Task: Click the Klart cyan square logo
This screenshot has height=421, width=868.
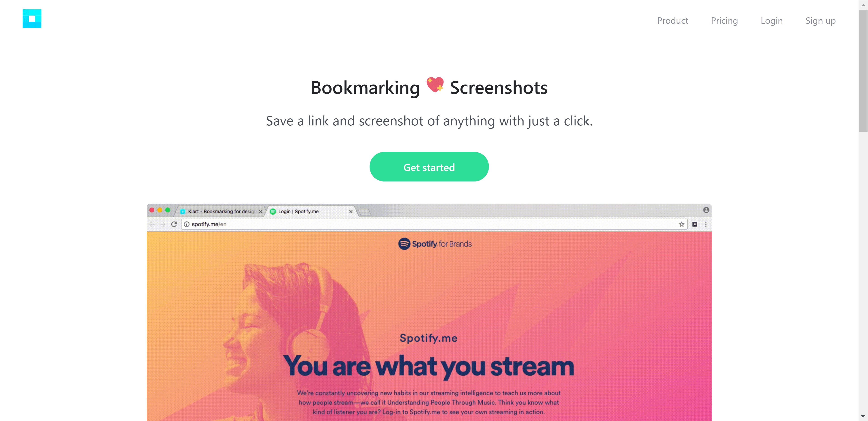Action: [32, 19]
